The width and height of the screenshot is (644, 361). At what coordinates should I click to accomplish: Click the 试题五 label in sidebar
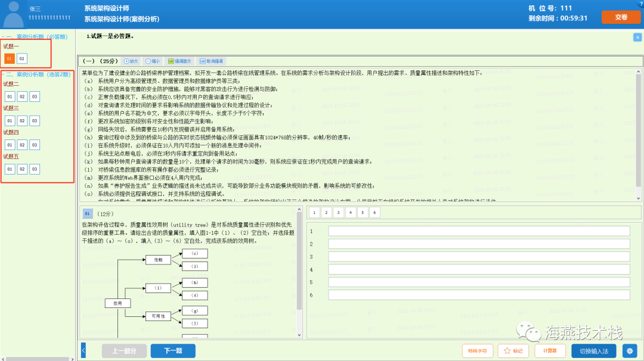point(11,157)
